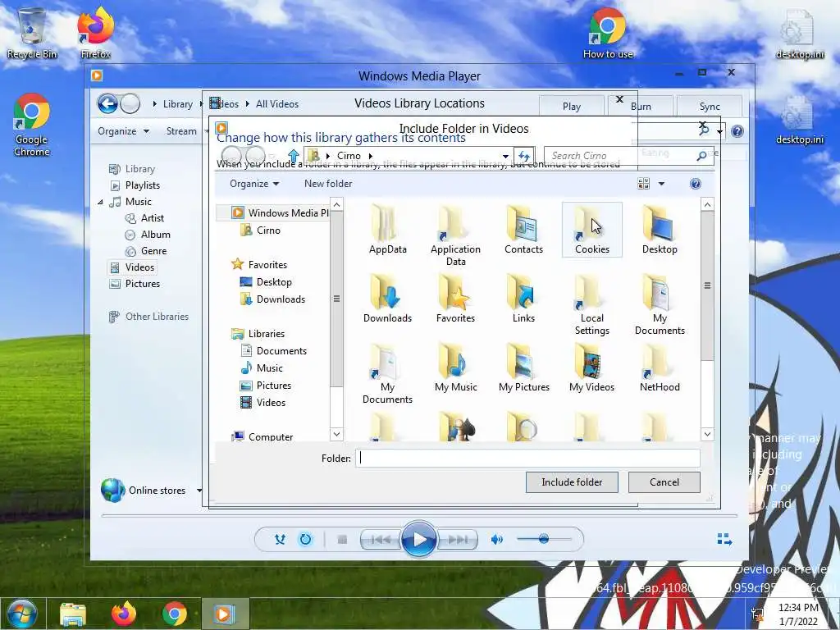Image resolution: width=840 pixels, height=630 pixels.
Task: Select Artist under Music in sidebar
Action: point(144,218)
